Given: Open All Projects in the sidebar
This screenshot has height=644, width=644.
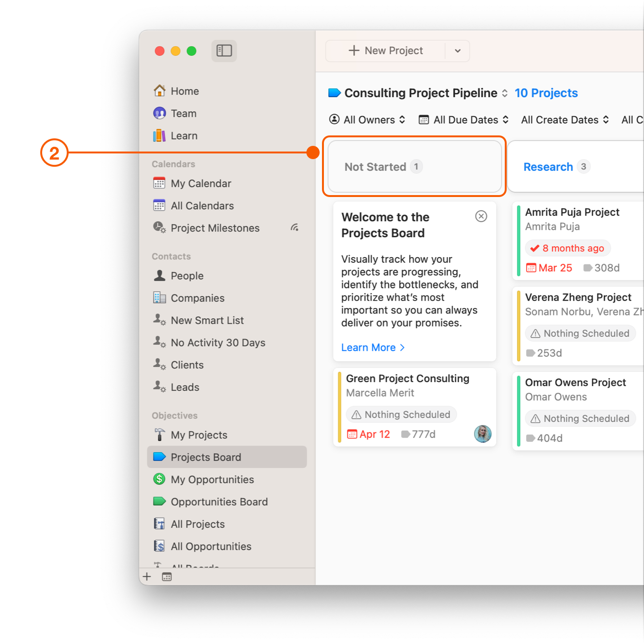Looking at the screenshot, I should [x=227, y=524].
